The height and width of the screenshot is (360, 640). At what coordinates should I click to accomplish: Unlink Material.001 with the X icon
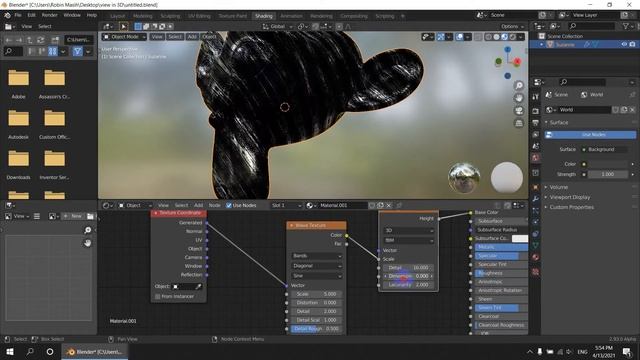389,205
